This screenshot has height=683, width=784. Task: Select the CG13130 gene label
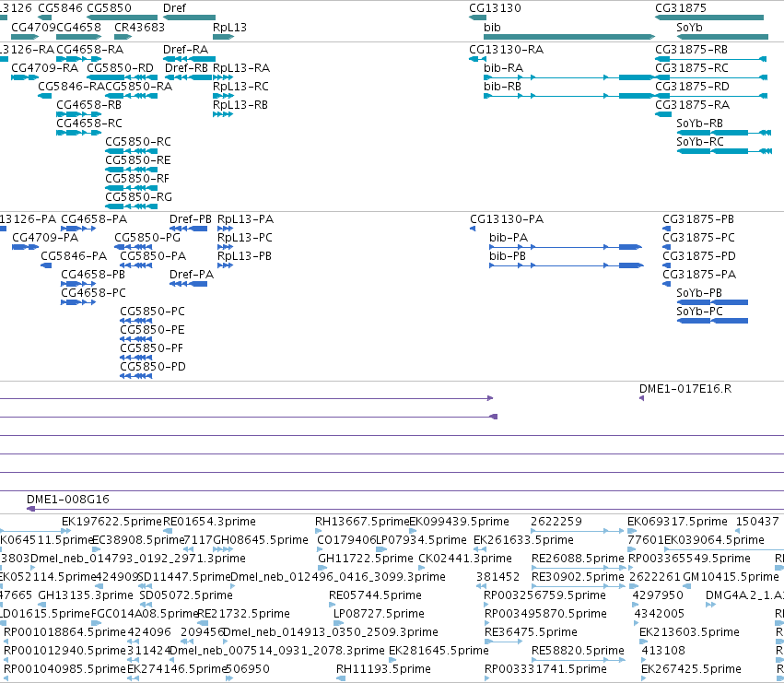(x=495, y=8)
